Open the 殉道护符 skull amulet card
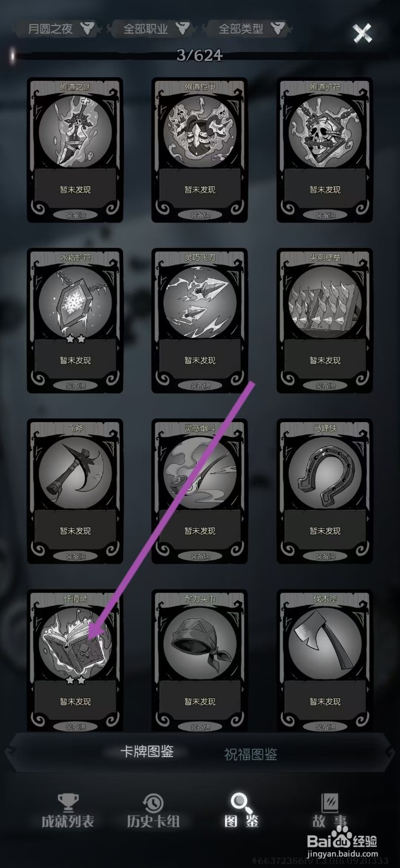The image size is (400, 868). pyautogui.click(x=325, y=150)
